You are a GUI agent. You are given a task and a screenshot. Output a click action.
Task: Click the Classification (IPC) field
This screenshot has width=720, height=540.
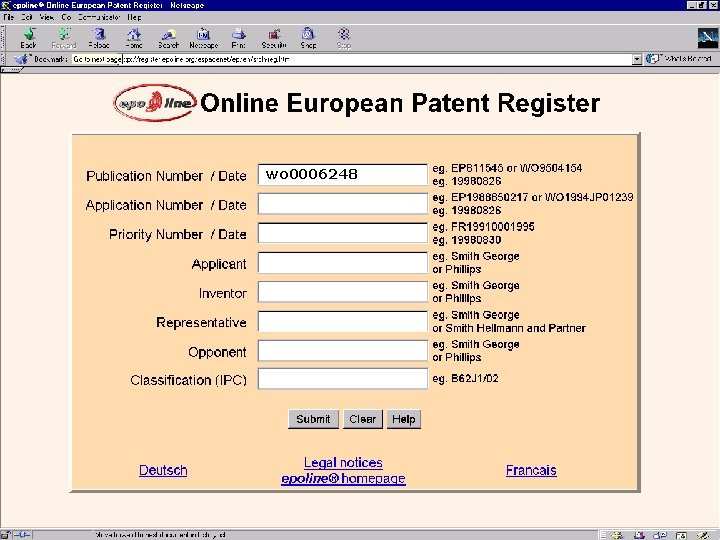(x=343, y=379)
